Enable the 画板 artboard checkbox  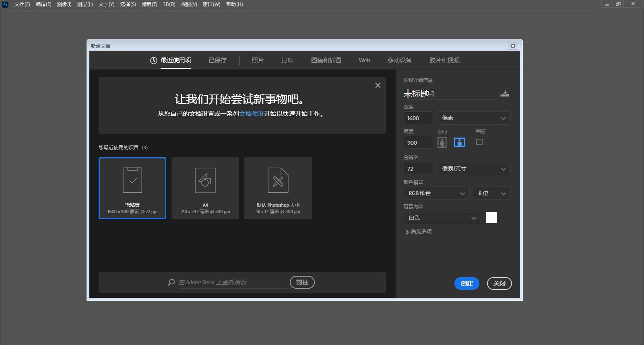pyautogui.click(x=479, y=142)
